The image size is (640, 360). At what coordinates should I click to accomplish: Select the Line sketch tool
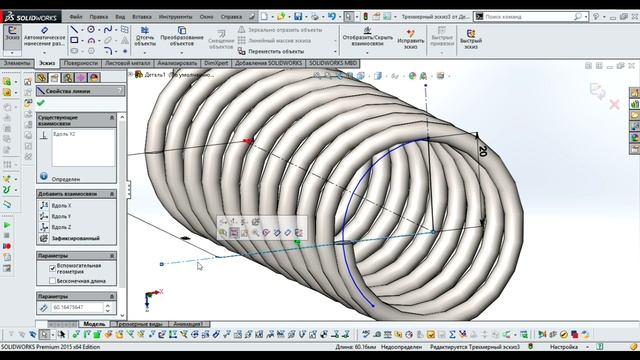[74, 29]
